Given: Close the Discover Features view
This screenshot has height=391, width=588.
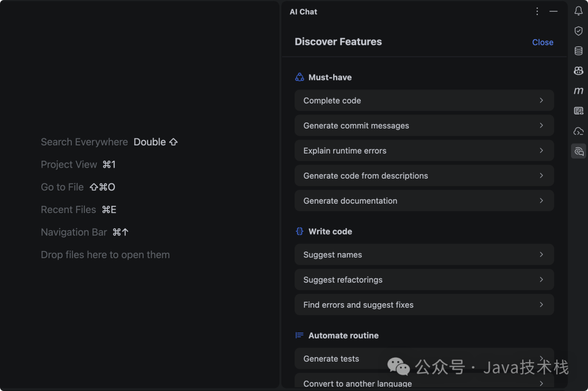Looking at the screenshot, I should pyautogui.click(x=542, y=42).
